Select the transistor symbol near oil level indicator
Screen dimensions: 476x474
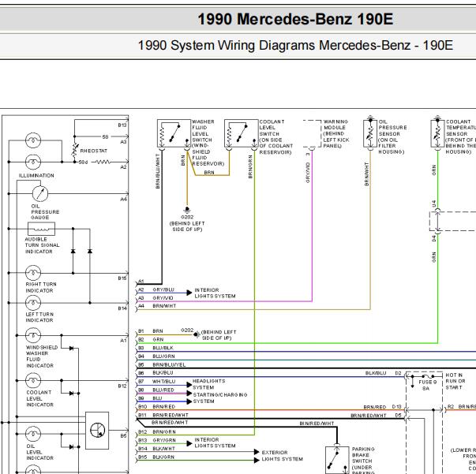click(x=97, y=431)
